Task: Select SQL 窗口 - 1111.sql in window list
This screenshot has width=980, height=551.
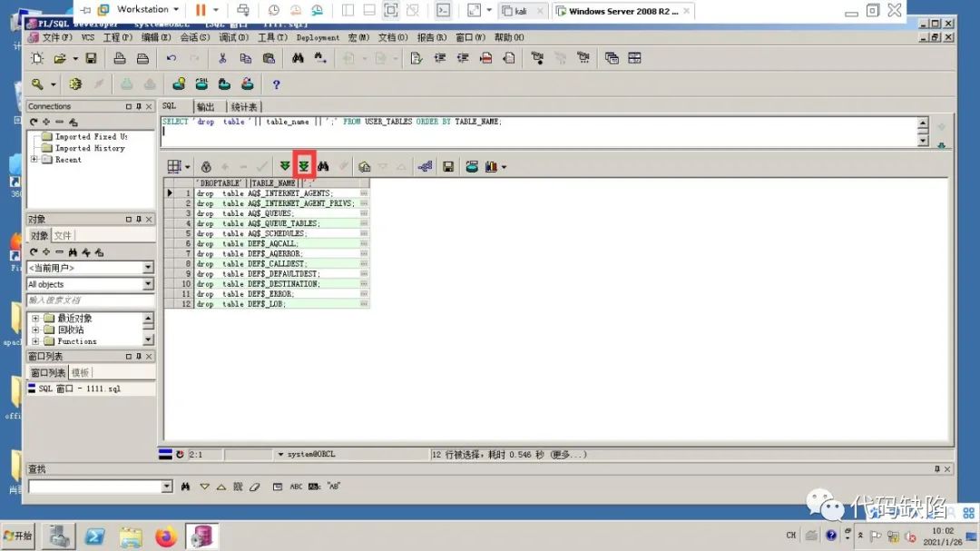Action: 79,389
